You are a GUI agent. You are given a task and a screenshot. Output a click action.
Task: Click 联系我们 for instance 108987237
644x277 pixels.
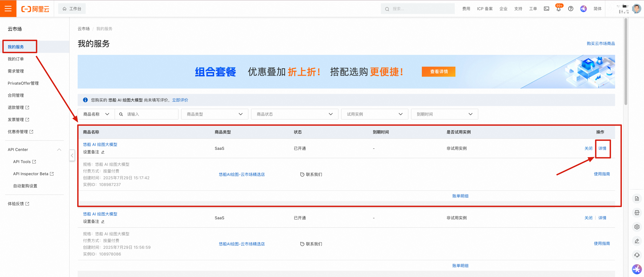coord(311,174)
